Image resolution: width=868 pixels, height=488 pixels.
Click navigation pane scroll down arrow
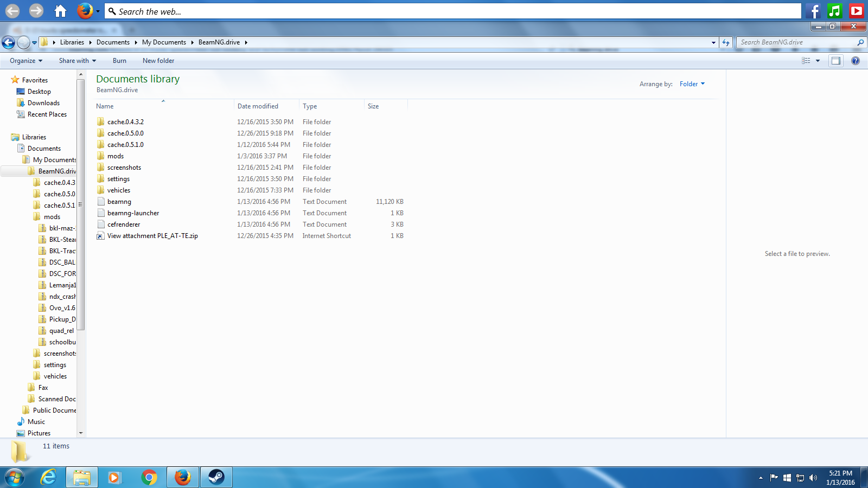pyautogui.click(x=81, y=433)
